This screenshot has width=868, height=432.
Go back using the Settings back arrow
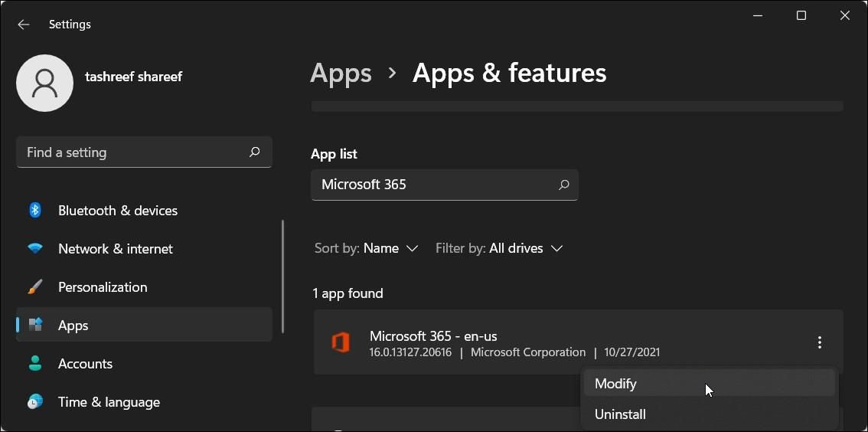coord(23,25)
